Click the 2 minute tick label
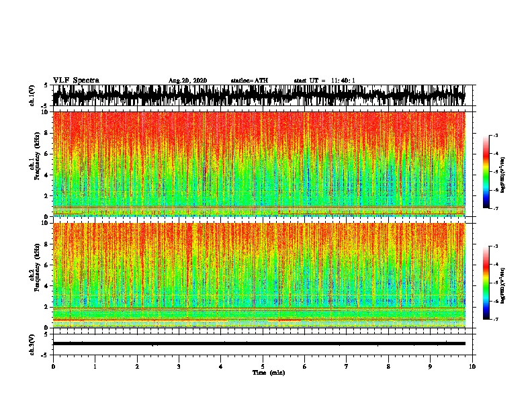 click(137, 367)
